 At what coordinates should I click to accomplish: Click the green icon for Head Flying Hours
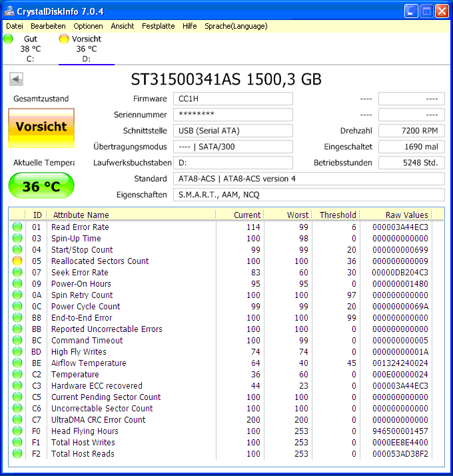pyautogui.click(x=17, y=431)
